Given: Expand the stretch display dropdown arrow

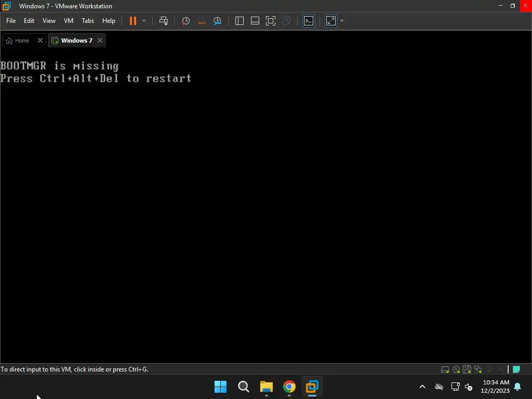Looking at the screenshot, I should coord(342,21).
